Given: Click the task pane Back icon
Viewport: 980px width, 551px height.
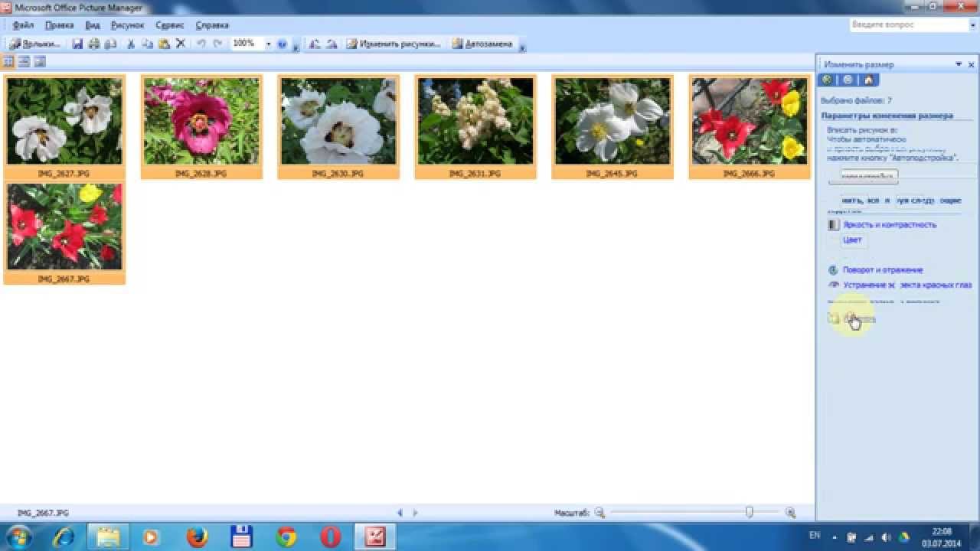Looking at the screenshot, I should click(827, 80).
